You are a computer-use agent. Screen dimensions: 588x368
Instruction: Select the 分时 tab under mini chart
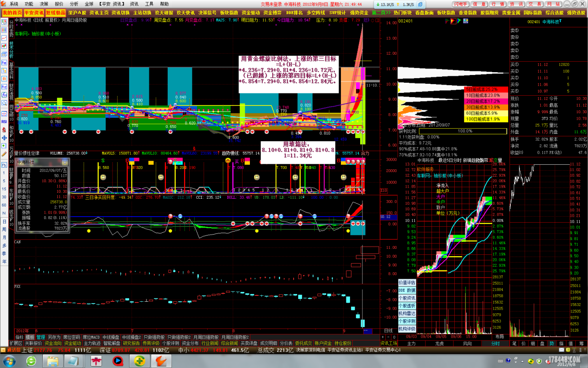coord(495,343)
